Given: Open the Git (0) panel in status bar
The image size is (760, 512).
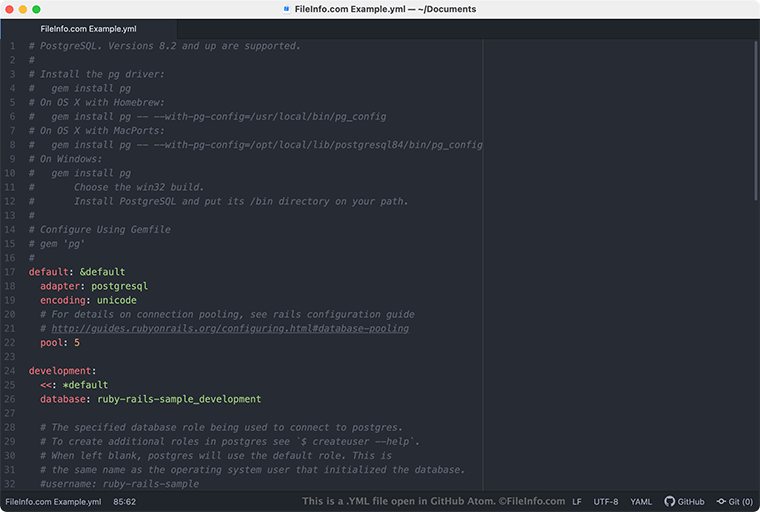Looking at the screenshot, I should click(x=734, y=501).
